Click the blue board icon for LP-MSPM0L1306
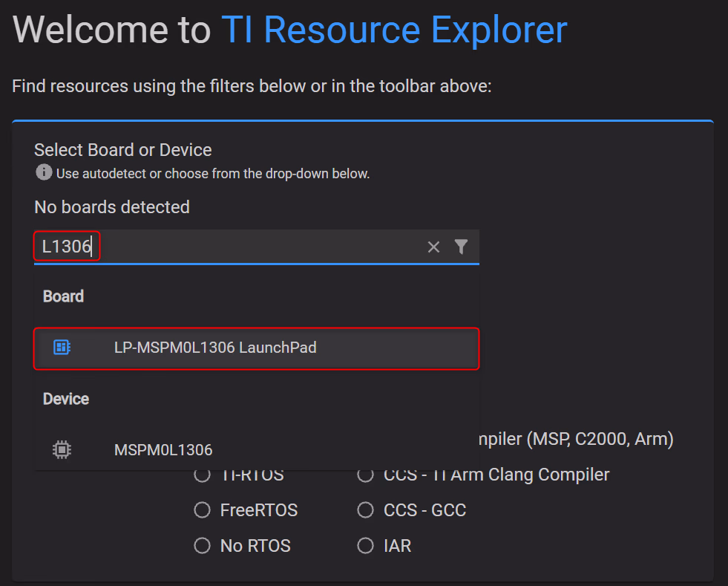Viewport: 728px width, 586px height. tap(62, 347)
